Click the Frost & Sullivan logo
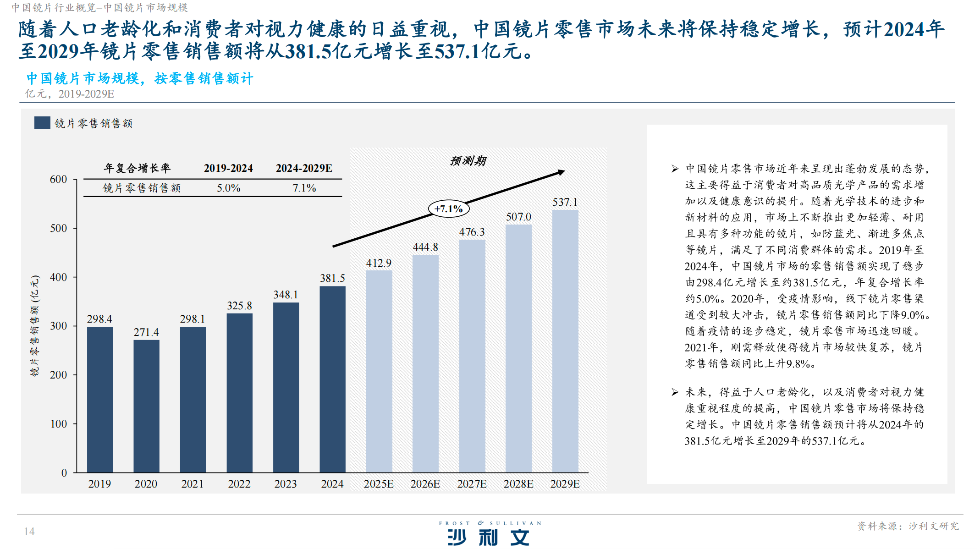The width and height of the screenshot is (980, 549). pyautogui.click(x=490, y=534)
